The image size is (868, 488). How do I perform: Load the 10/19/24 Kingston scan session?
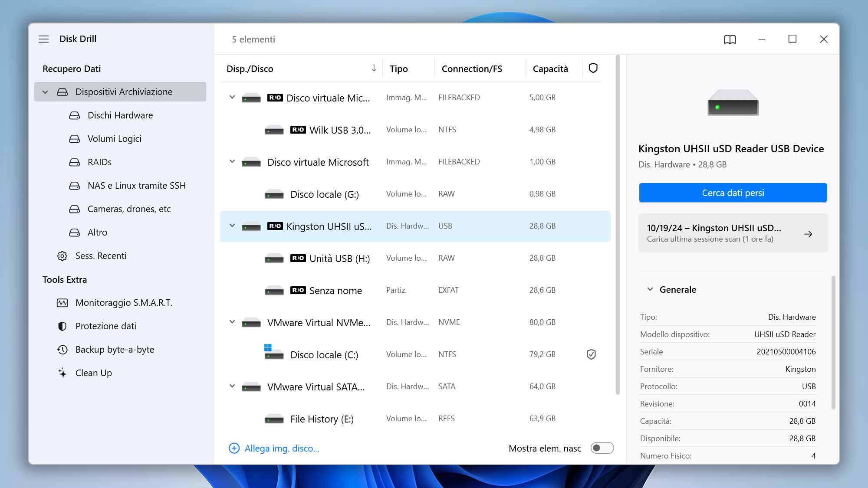732,233
